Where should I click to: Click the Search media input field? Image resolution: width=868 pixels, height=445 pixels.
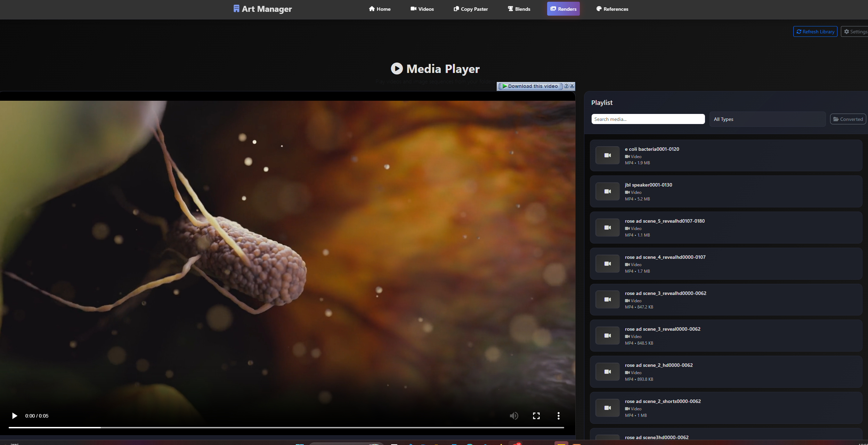(648, 119)
